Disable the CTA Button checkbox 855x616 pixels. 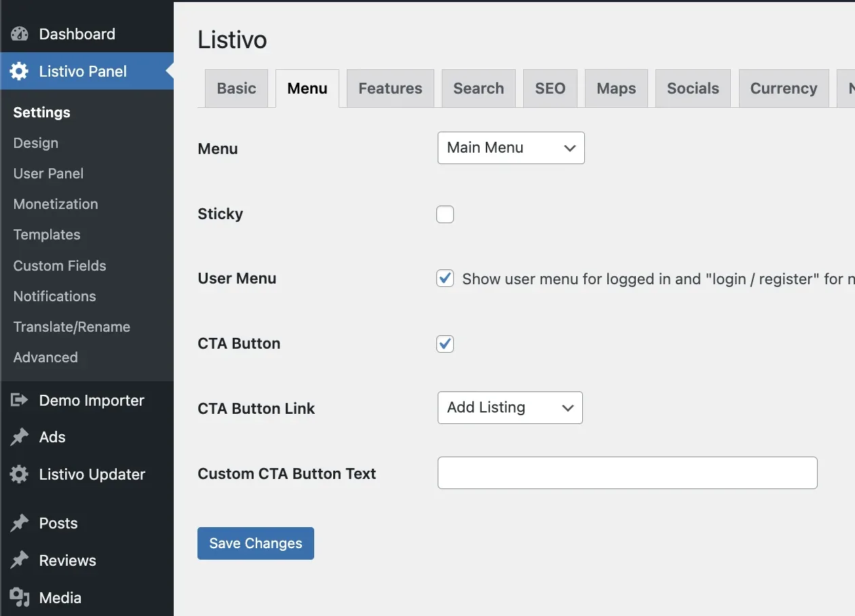[x=445, y=343]
